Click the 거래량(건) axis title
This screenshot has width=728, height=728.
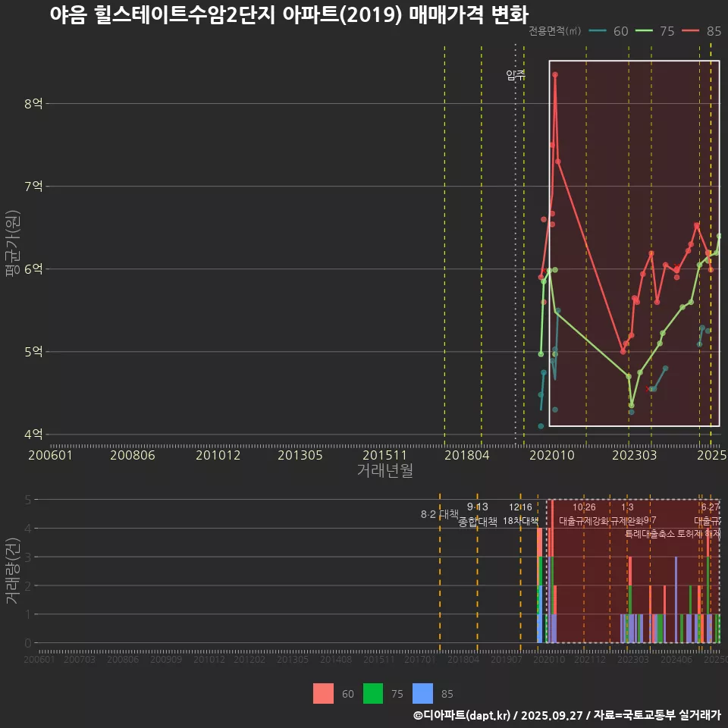12,571
